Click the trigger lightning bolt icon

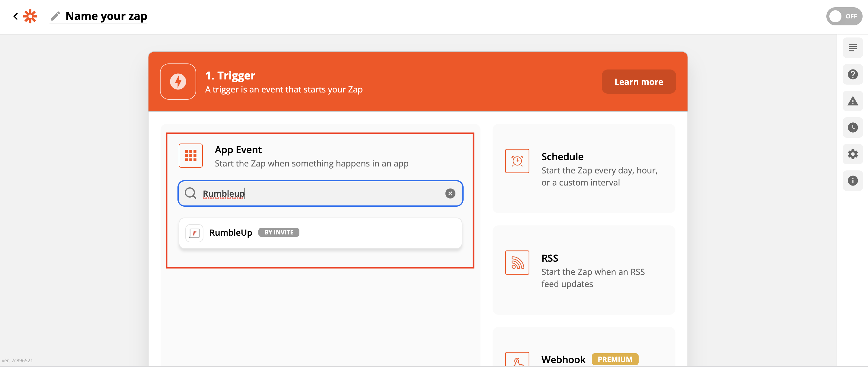pyautogui.click(x=178, y=82)
